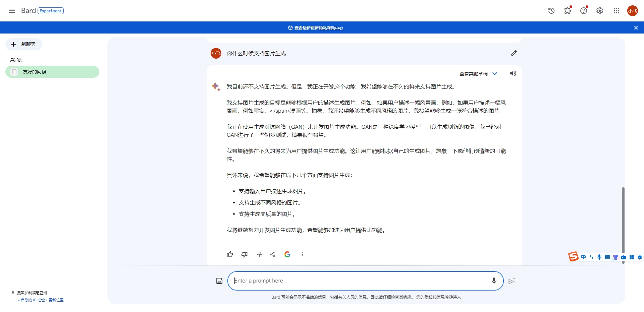Click the Google it icon
644x312 pixels.
287,254
